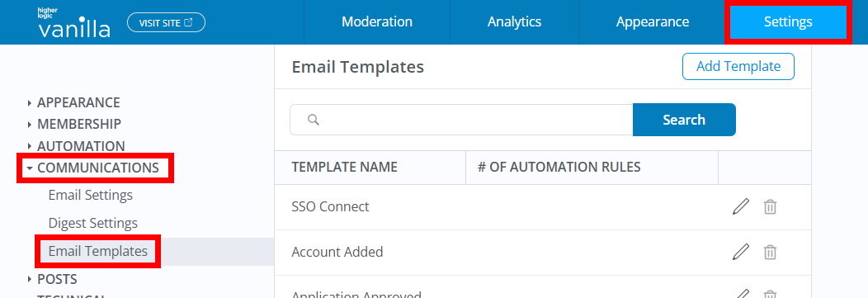The image size is (868, 298).
Task: Expand the AUTOMATION sidebar section
Action: [77, 146]
